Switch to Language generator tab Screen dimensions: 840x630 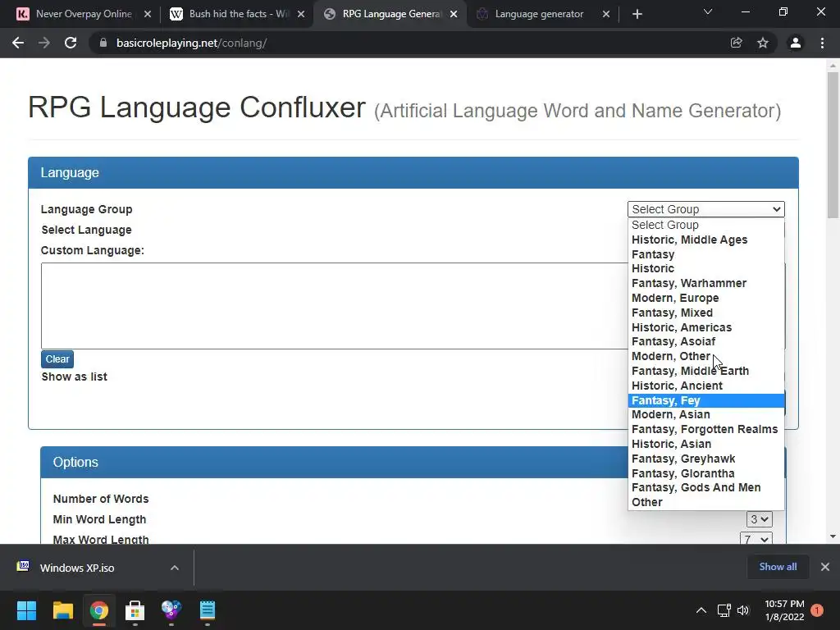coord(541,14)
